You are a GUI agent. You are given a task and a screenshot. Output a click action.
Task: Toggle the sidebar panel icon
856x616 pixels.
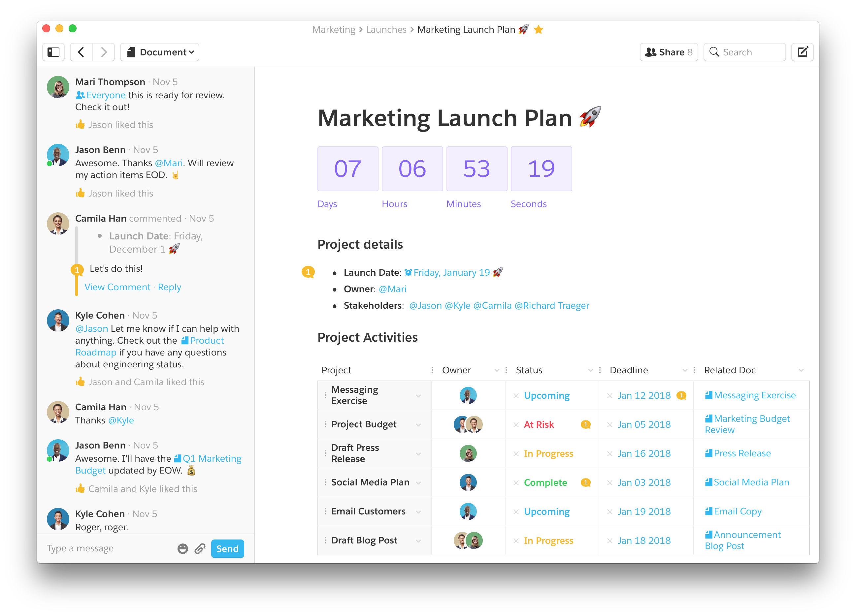click(53, 52)
